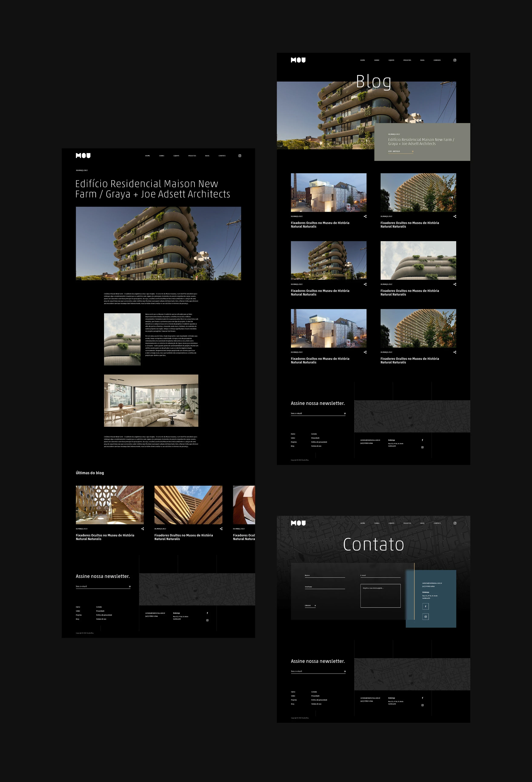Click Facebook icon in Blog page footer
Viewport: 532px width, 782px height.
click(x=422, y=440)
